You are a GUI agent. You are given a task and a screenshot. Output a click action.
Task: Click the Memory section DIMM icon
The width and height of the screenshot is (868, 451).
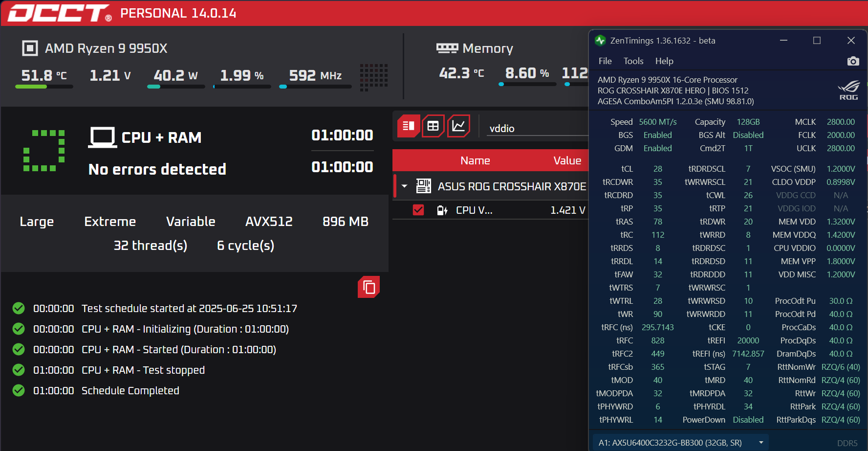click(x=446, y=47)
